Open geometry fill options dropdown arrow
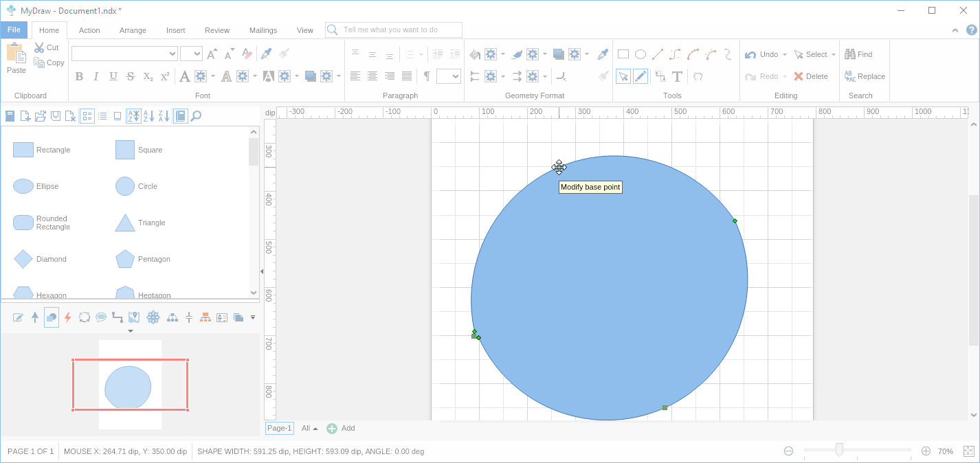Screen dimensions: 980x463 503,54
